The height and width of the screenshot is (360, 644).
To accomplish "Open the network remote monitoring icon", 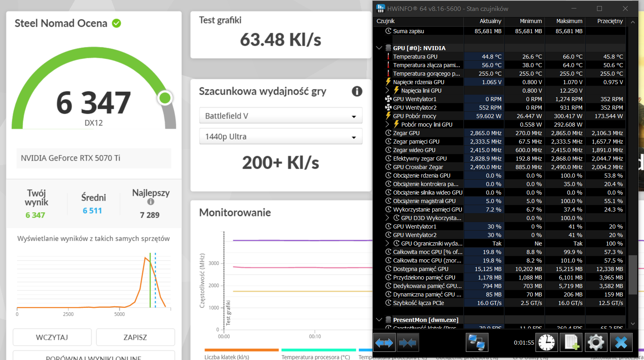I will (476, 343).
